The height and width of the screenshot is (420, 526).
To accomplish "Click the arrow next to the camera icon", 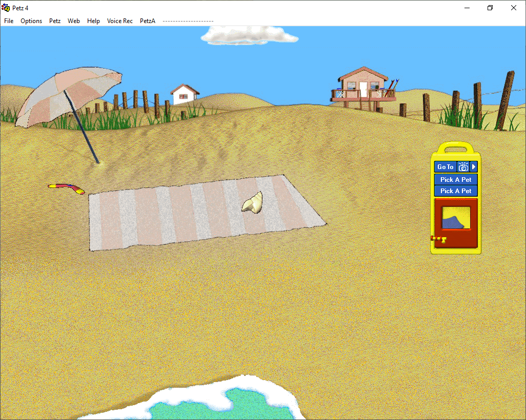I will click(474, 167).
